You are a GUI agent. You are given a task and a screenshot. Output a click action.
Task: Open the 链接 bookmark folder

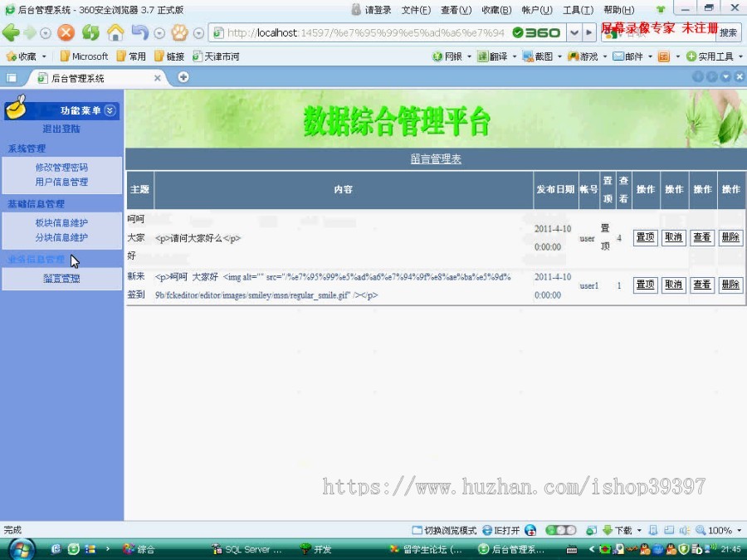[x=169, y=56]
